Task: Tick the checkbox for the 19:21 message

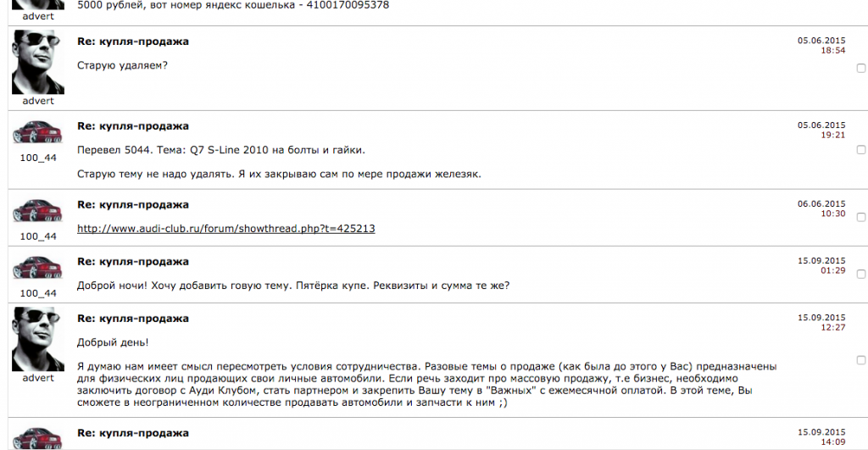Action: coord(861,150)
